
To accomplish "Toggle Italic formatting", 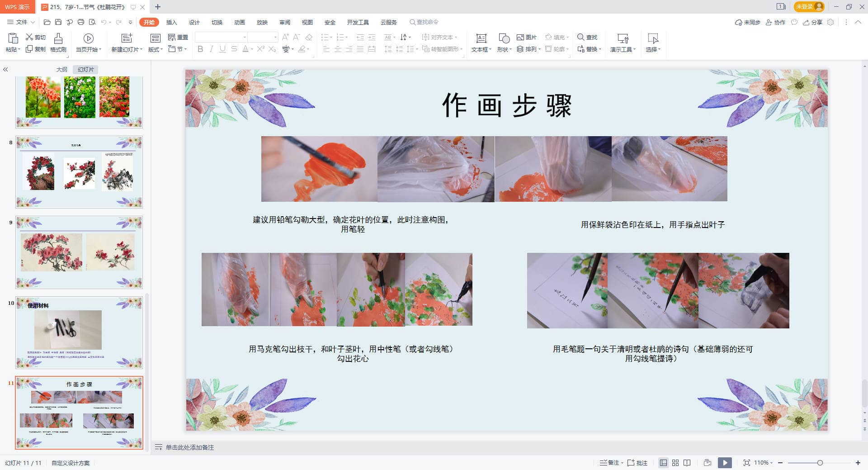I will [211, 49].
